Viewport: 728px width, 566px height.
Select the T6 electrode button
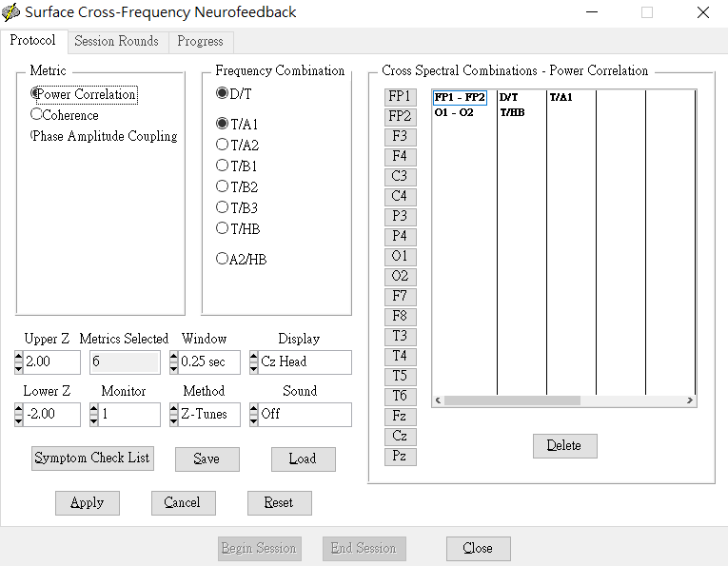coord(401,396)
